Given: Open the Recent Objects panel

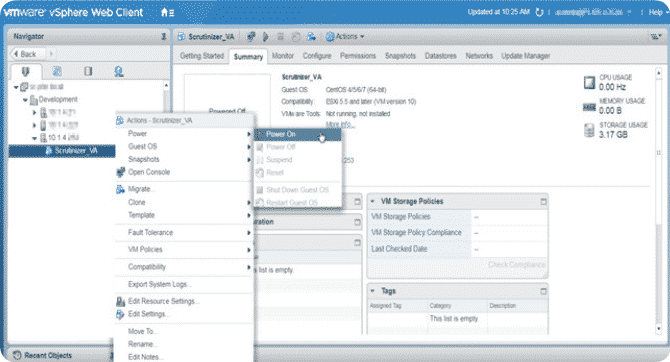Looking at the screenshot, I should [43, 356].
